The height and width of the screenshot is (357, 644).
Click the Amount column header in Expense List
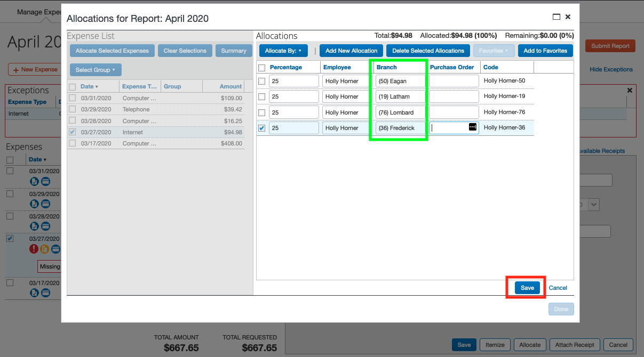[x=230, y=86]
